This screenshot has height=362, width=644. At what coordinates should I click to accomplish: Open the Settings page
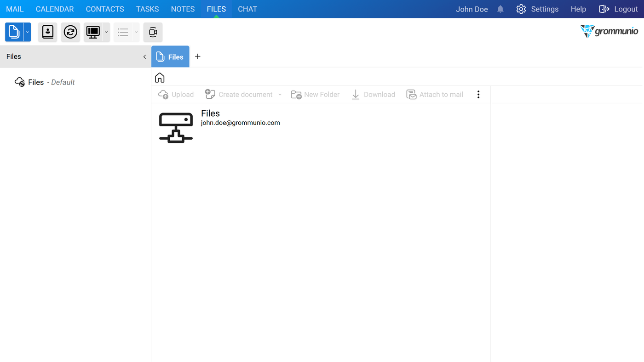545,9
